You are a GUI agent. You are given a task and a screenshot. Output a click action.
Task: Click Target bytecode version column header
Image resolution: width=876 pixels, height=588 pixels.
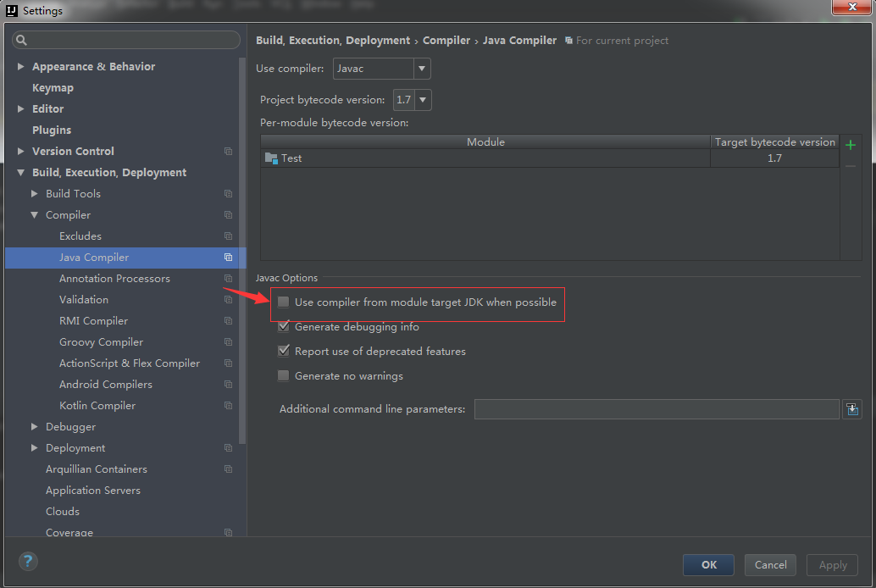(x=775, y=142)
